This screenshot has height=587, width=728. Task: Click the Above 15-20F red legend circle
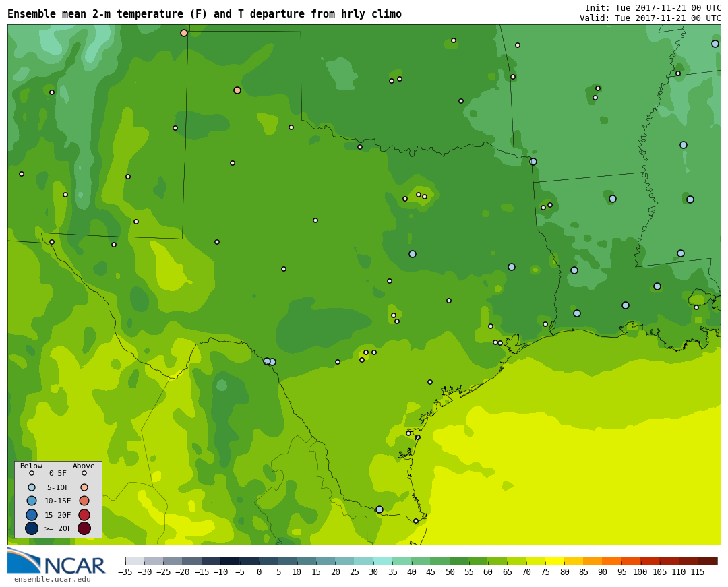(84, 515)
